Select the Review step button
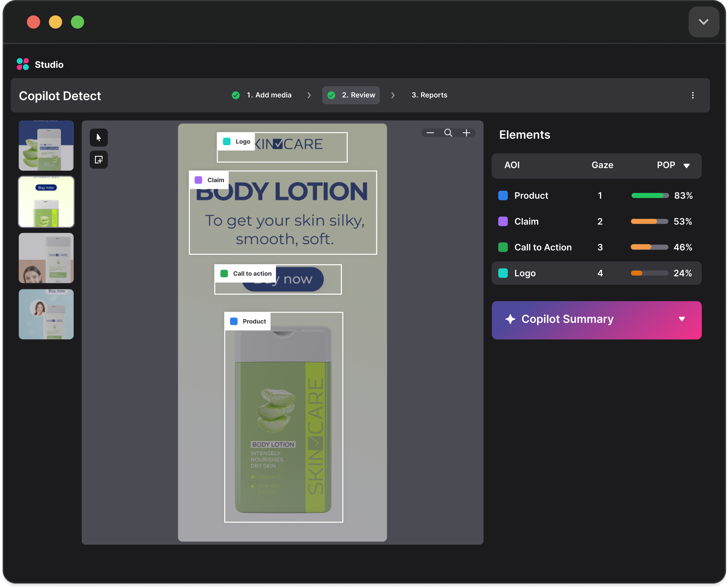This screenshot has height=588, width=728. pos(351,95)
